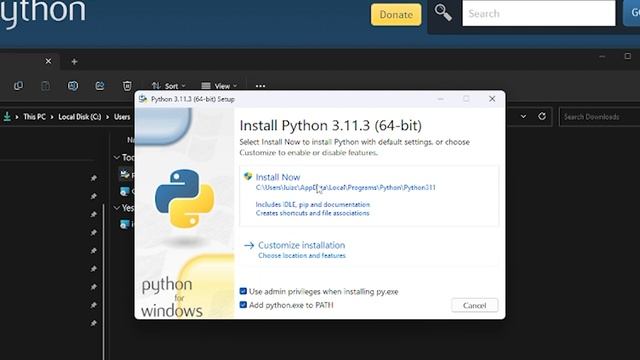
Task: Focus the Search Downloads field
Action: coord(599,117)
